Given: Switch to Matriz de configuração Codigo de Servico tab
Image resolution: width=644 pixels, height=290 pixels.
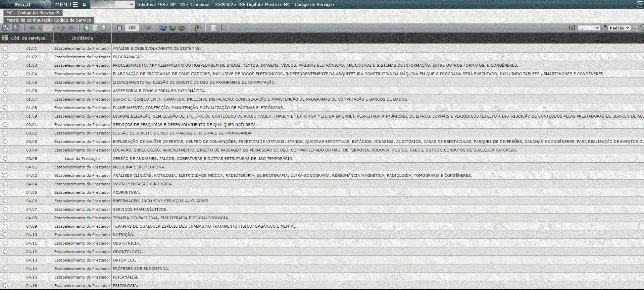Looking at the screenshot, I should [49, 20].
